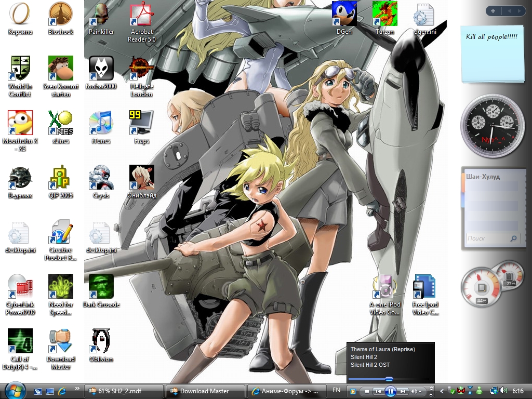Open the Painkiller game shortcut
This screenshot has height=399, width=532.
(101, 19)
